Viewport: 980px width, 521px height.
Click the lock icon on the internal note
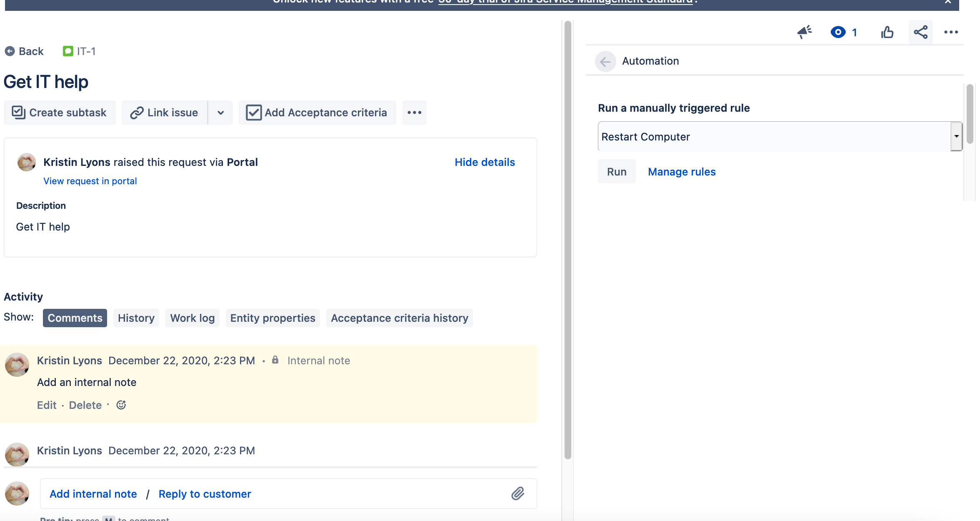(275, 360)
